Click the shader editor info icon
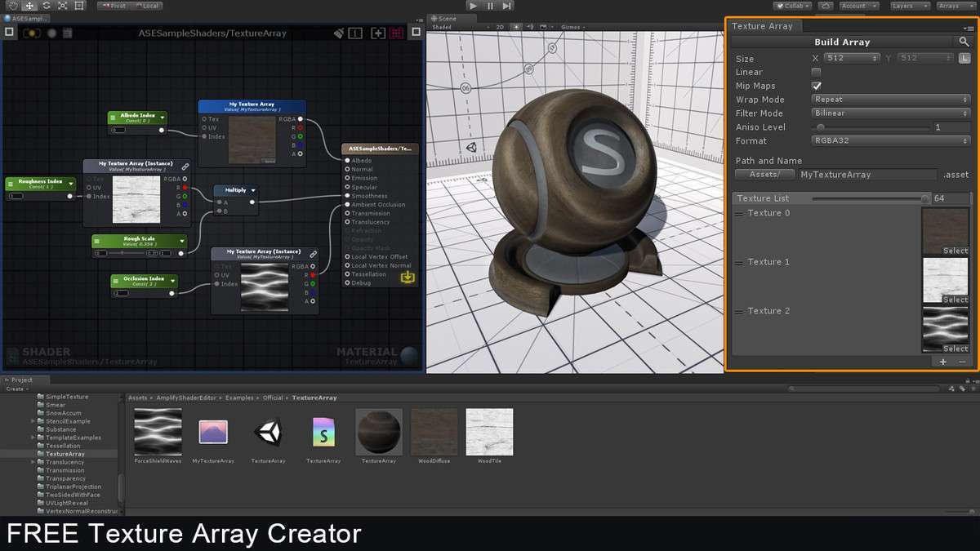 coord(356,33)
